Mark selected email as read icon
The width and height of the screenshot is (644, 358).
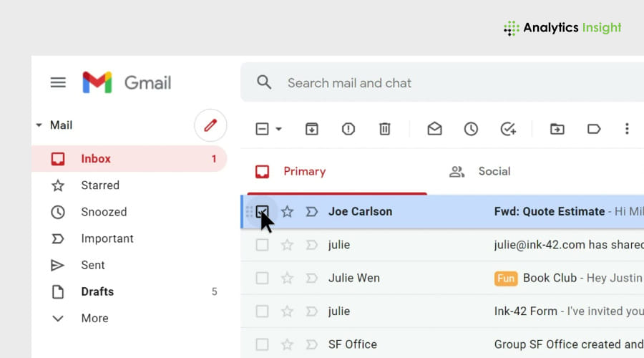[434, 129]
